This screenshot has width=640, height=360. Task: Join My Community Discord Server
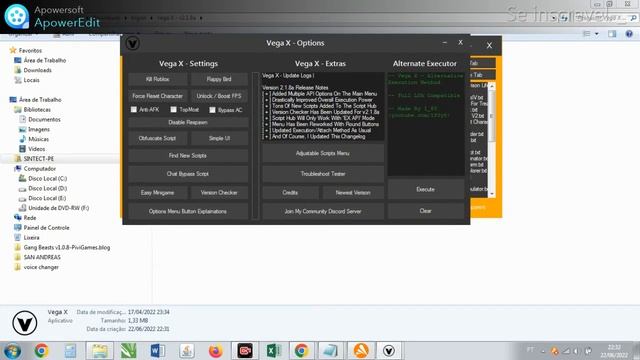point(323,211)
